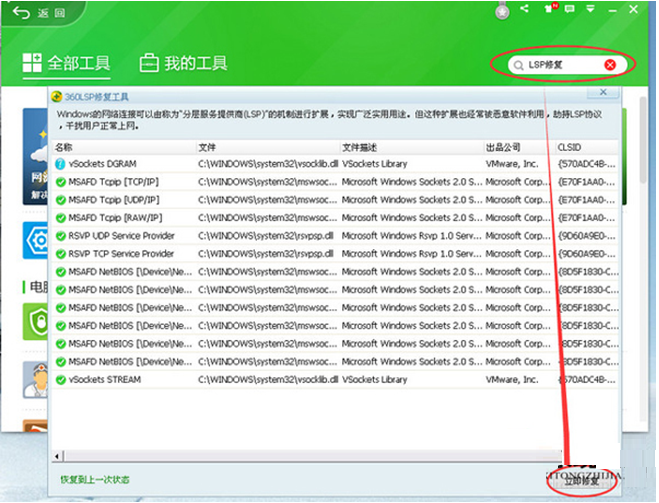Click the share icon in title bar
This screenshot has width=659, height=503.
click(524, 8)
